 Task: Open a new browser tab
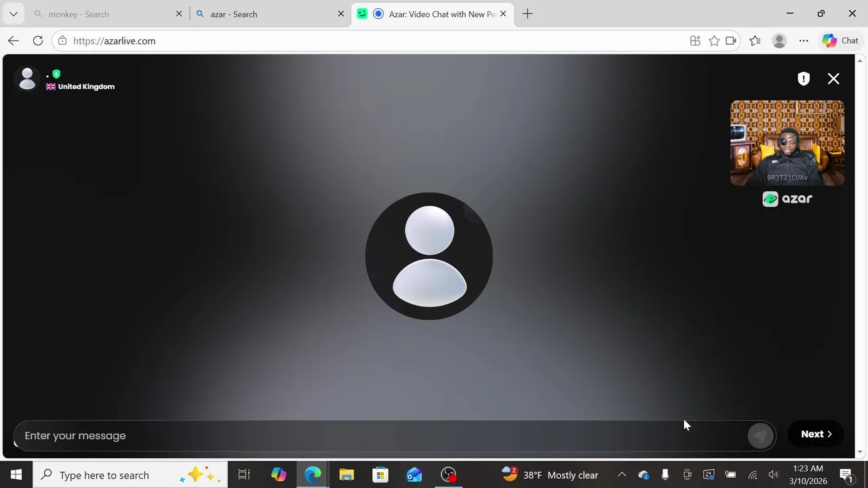tap(528, 14)
